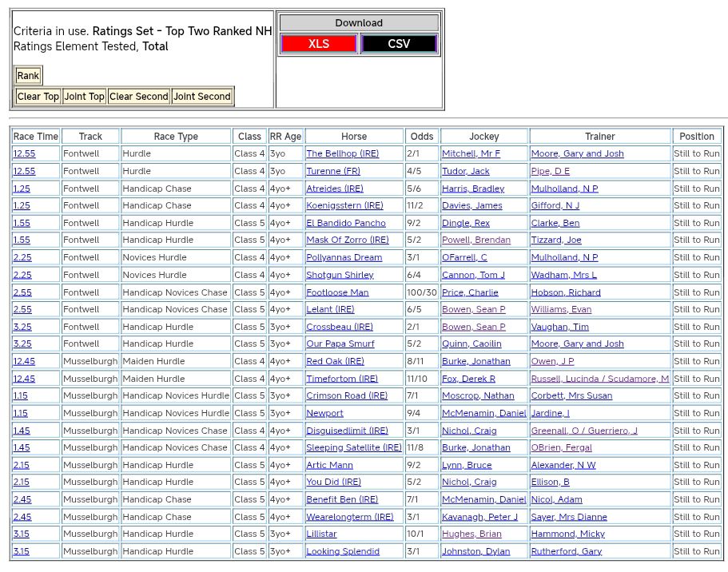Open trainer Russell, Lucinda / Scudamore link
The image size is (728, 572).
(x=599, y=379)
